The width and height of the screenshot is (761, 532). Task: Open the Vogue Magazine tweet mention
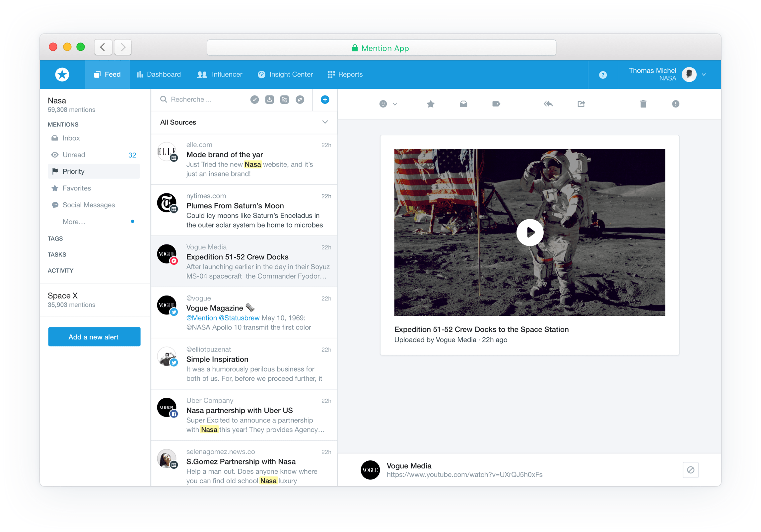pyautogui.click(x=244, y=313)
